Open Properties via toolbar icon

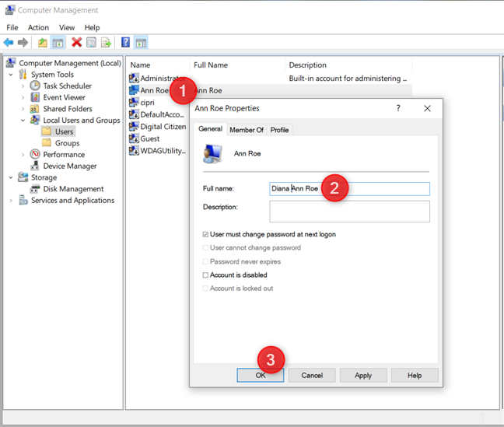click(91, 43)
